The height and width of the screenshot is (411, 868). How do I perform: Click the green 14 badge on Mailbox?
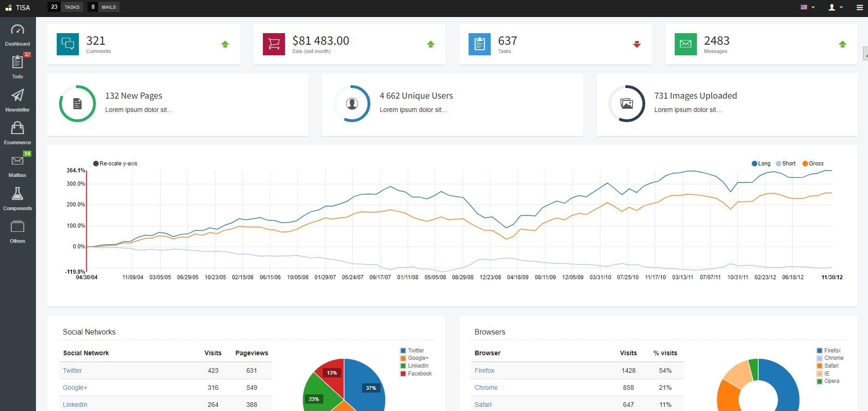coord(27,153)
